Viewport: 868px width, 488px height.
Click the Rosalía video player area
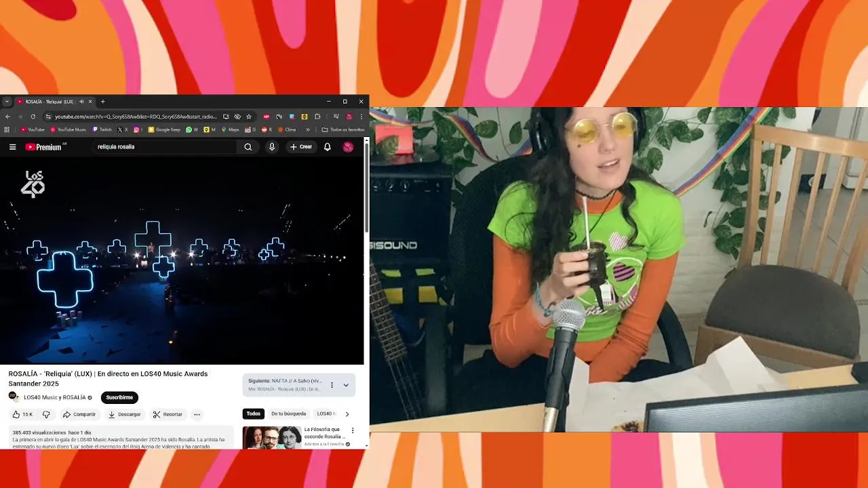(182, 261)
